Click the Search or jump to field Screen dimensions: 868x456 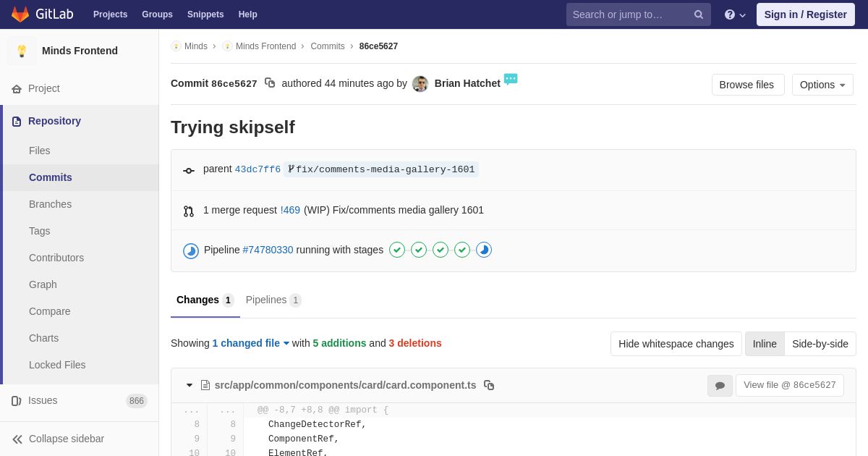629,14
